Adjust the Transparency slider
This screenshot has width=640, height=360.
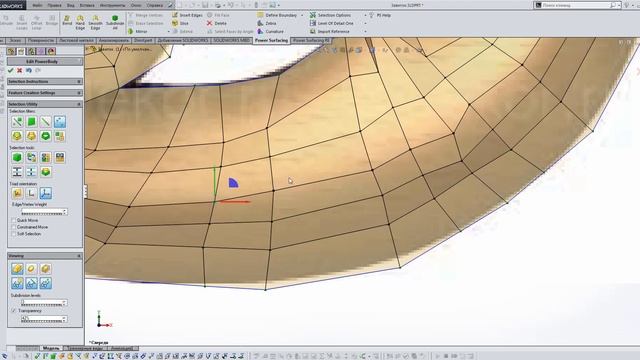click(44, 319)
